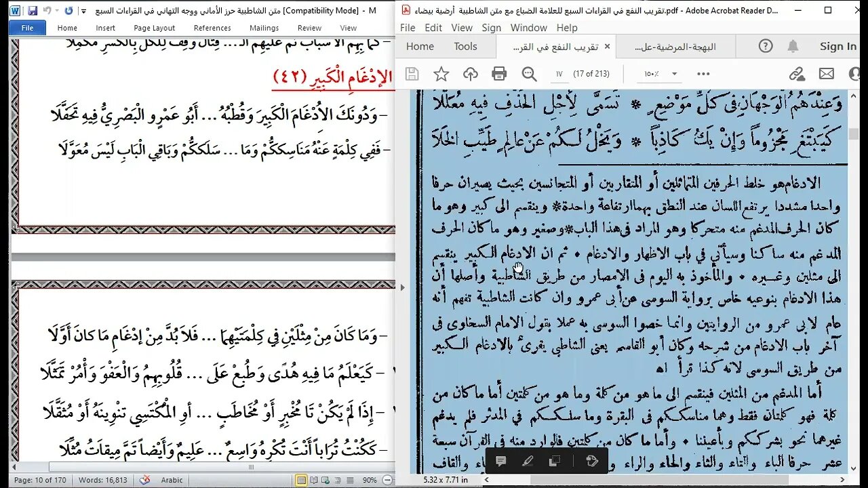The image size is (868, 488).
Task: Select the highlighter pen tool
Action: point(528,461)
